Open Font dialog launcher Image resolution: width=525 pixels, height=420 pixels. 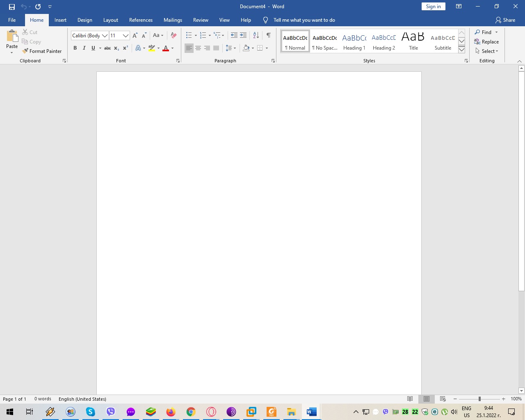(178, 61)
